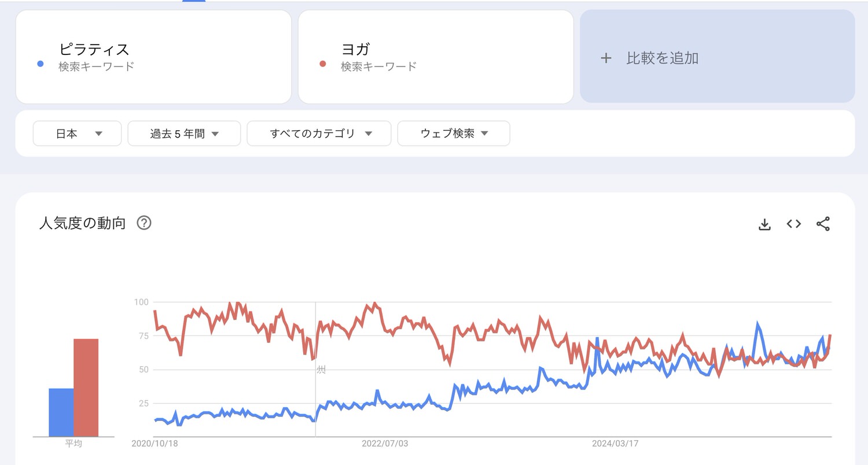Click the red average bar for ヨガ
This screenshot has height=465, width=868.
tap(86, 385)
